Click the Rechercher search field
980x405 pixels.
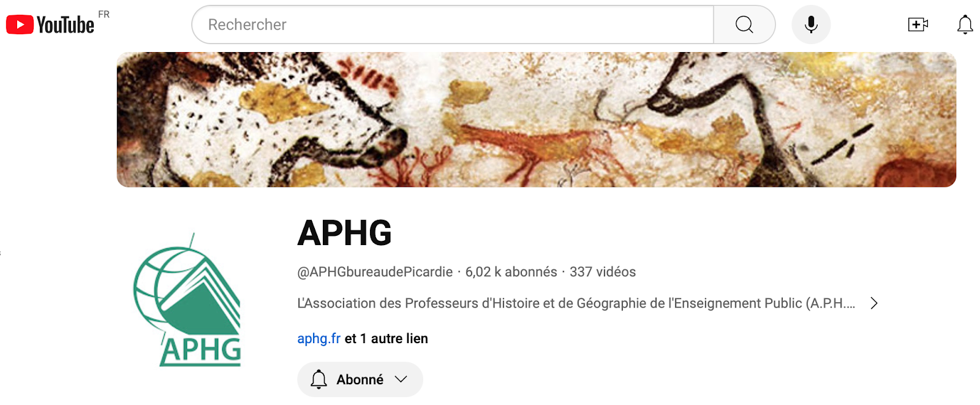(453, 25)
